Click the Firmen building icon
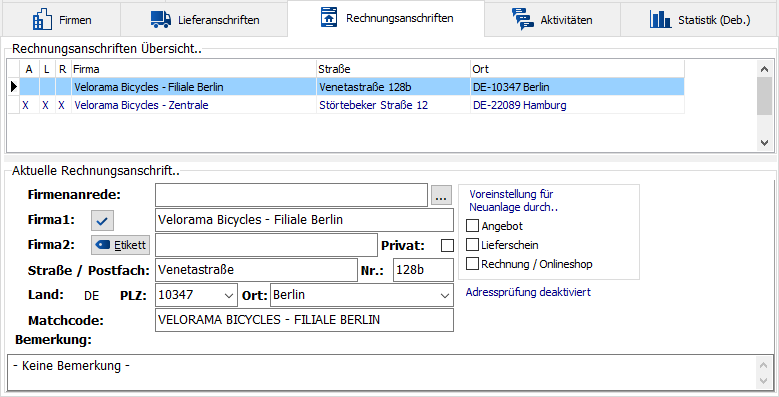 (42, 20)
